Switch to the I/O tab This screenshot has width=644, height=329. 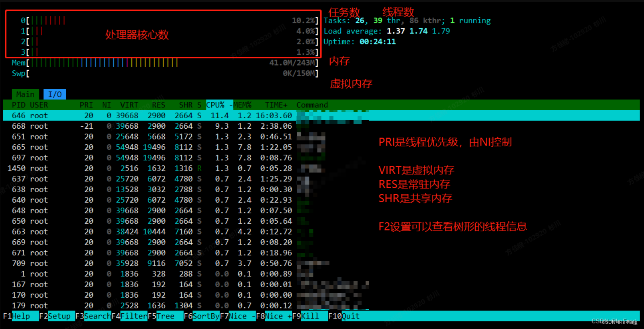(x=55, y=94)
